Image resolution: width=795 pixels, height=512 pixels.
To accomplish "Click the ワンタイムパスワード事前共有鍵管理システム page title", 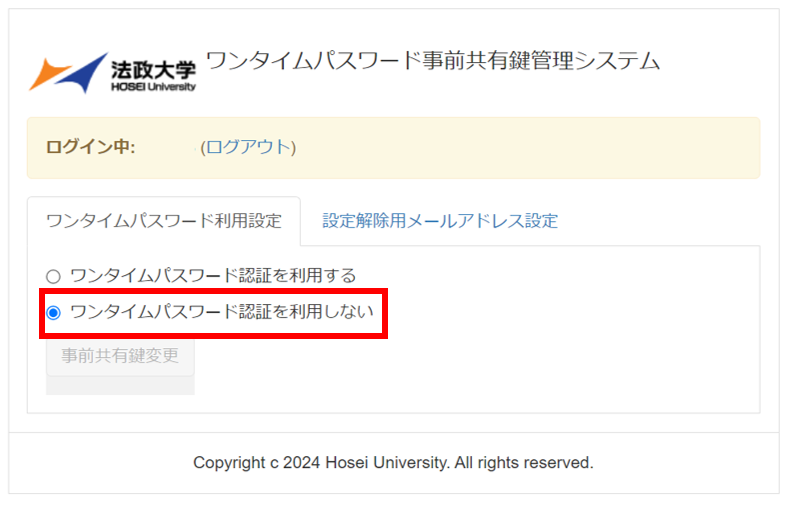I will pyautogui.click(x=433, y=61).
